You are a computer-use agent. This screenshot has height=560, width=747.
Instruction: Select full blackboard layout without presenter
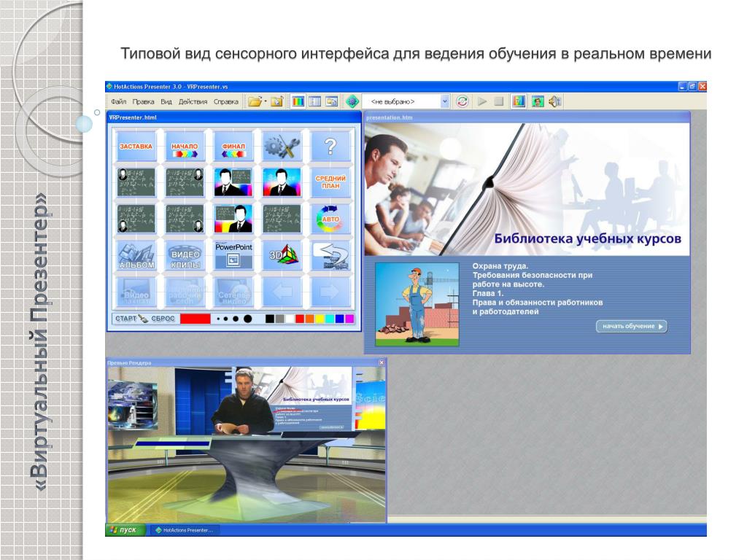tap(282, 219)
